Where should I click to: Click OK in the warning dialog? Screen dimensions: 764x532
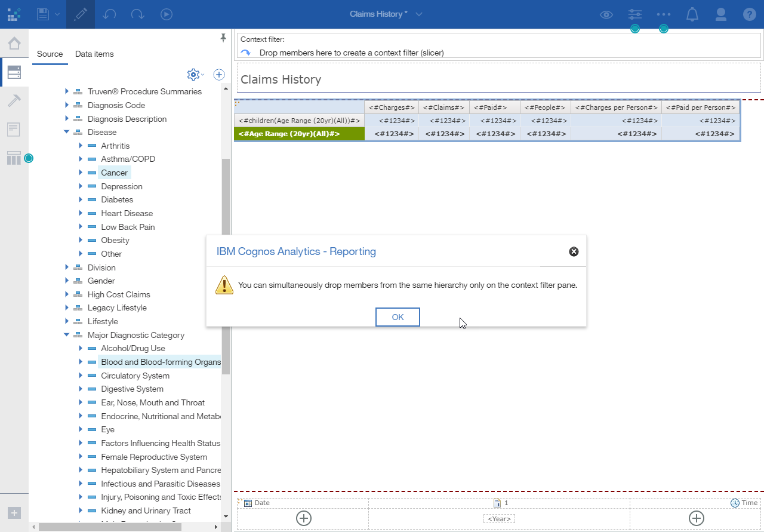[398, 317]
